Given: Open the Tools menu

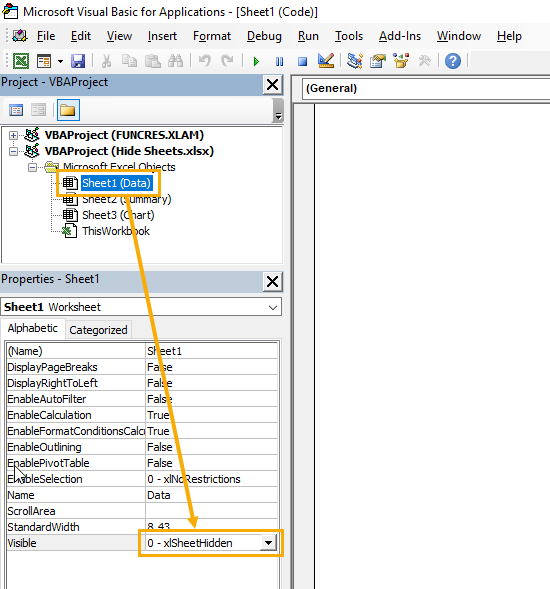Looking at the screenshot, I should (x=349, y=36).
